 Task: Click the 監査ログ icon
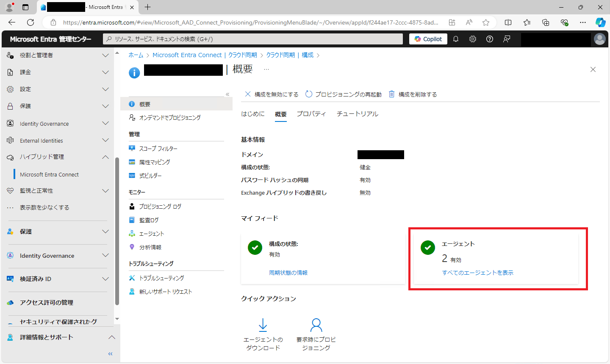[x=132, y=220]
